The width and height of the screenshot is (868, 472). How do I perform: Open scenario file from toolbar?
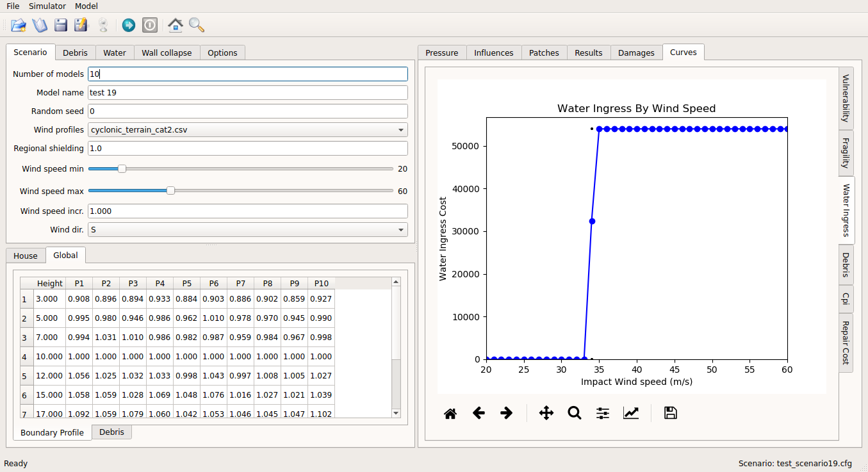(19, 25)
